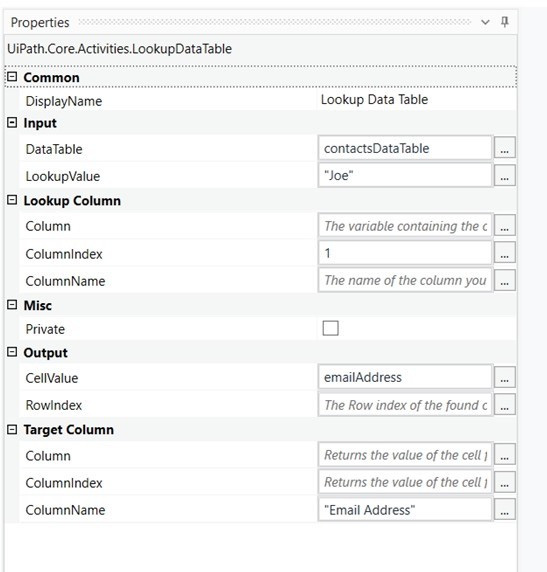Collapse the Misc section
Image resolution: width=547 pixels, height=572 pixels.
12,305
